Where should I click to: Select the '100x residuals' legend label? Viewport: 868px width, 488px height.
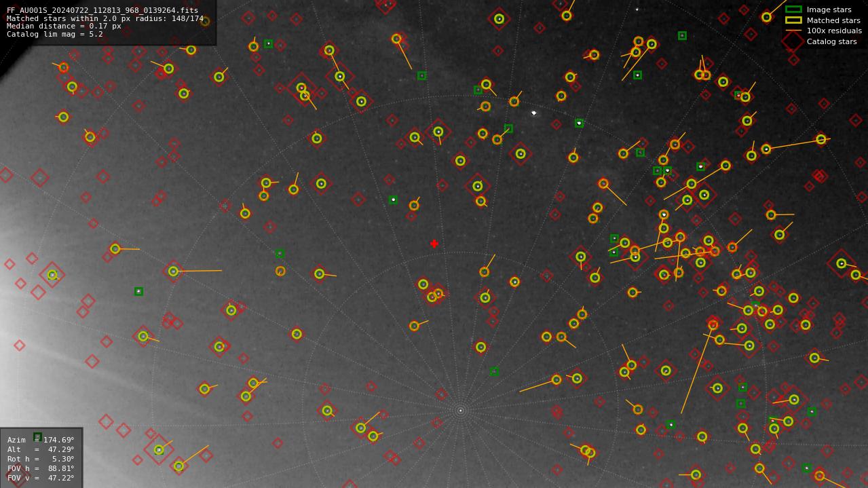click(x=834, y=31)
